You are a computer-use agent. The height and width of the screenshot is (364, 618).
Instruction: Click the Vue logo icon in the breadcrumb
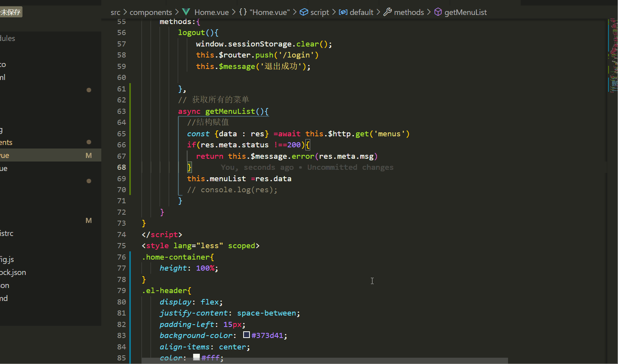[186, 12]
